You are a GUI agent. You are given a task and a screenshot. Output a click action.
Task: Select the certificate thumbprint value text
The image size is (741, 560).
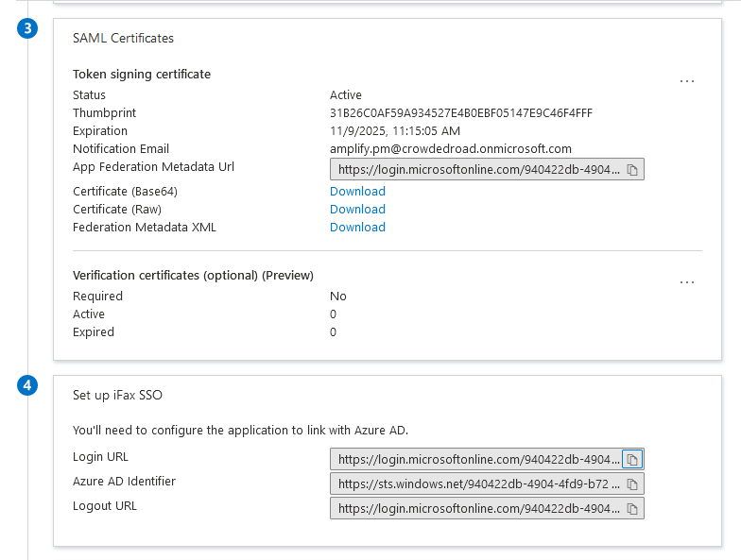click(x=461, y=113)
